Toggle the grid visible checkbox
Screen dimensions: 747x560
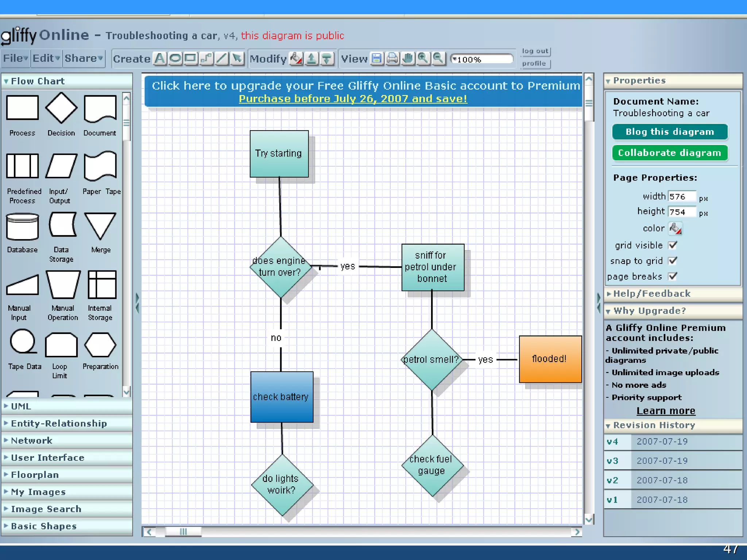pyautogui.click(x=673, y=245)
